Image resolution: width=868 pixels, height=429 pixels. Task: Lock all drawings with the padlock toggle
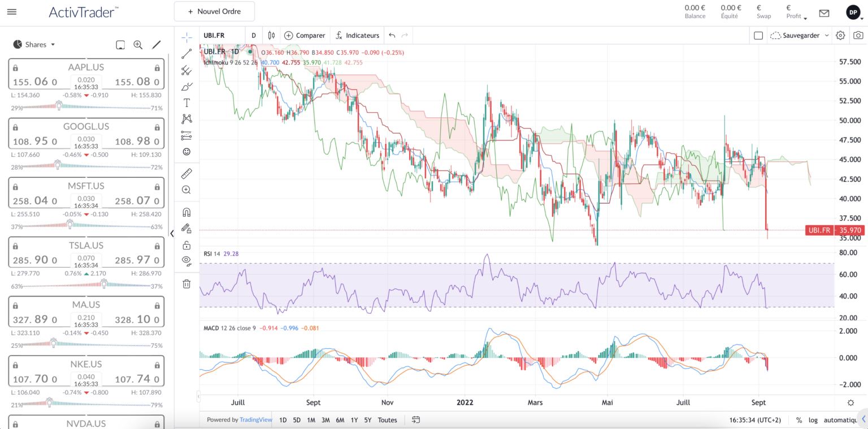[186, 244]
